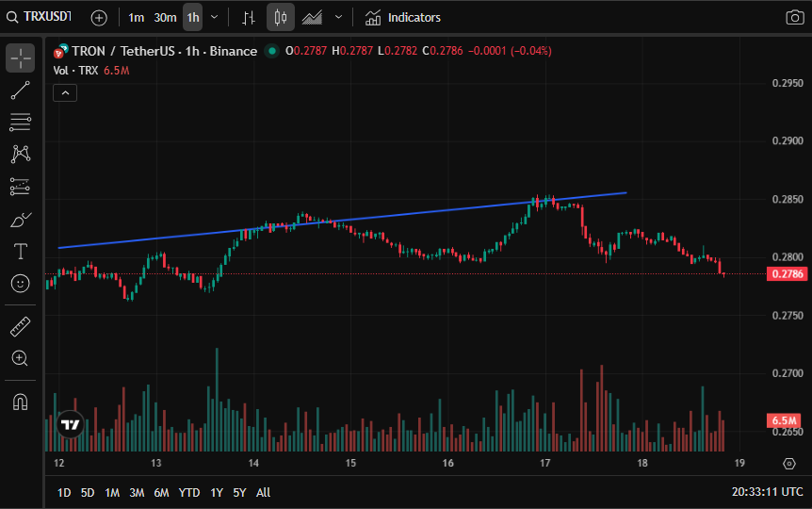Open the Indicators dialog
The width and height of the screenshot is (812, 509).
click(x=402, y=18)
